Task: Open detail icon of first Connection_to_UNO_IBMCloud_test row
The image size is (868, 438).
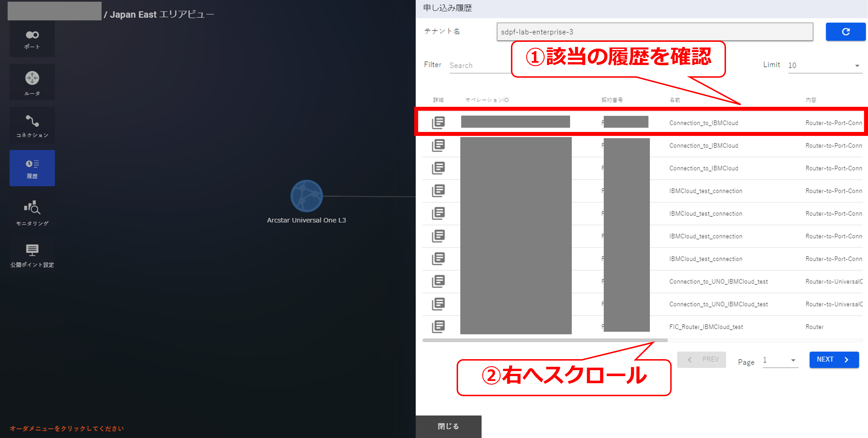Action: [438, 281]
